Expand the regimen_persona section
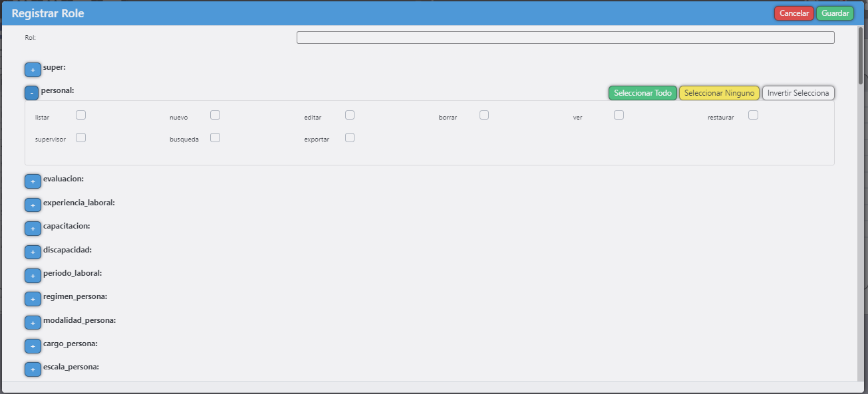This screenshot has width=868, height=394. [x=33, y=299]
